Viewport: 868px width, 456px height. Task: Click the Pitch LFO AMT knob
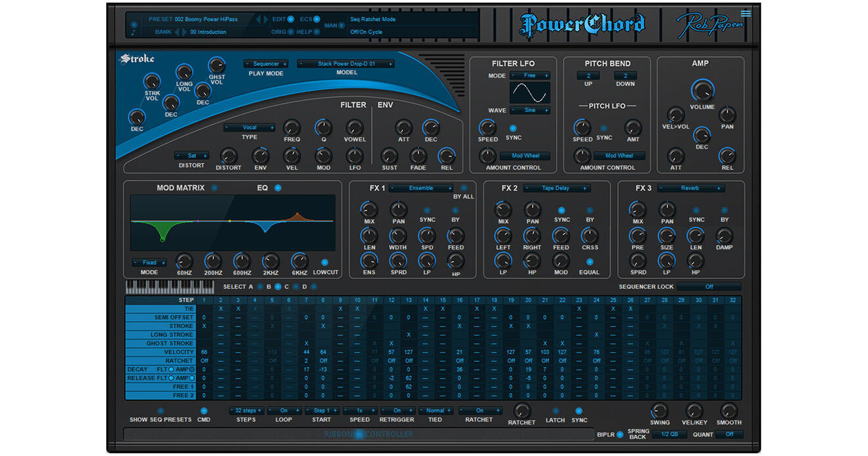pyautogui.click(x=632, y=127)
